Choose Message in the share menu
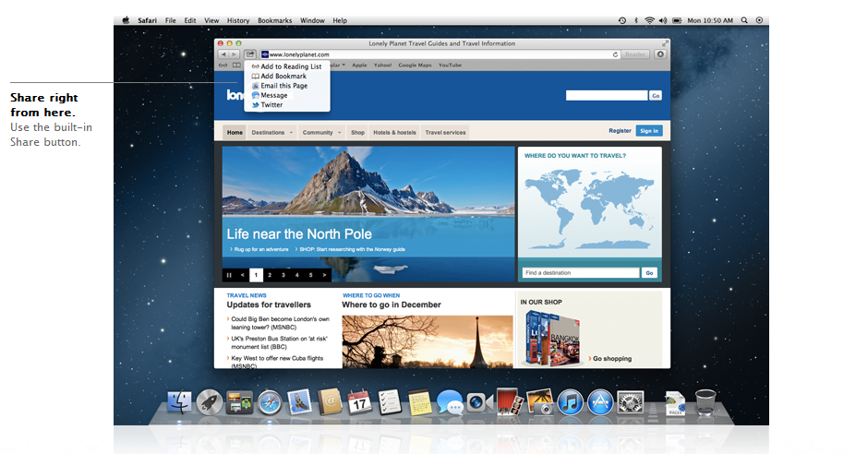Image resolution: width=868 pixels, height=454 pixels. click(x=287, y=95)
